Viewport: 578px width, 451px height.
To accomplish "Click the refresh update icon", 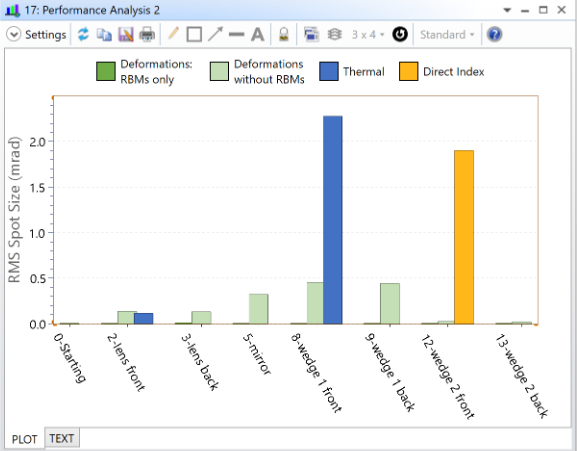I will [x=83, y=34].
